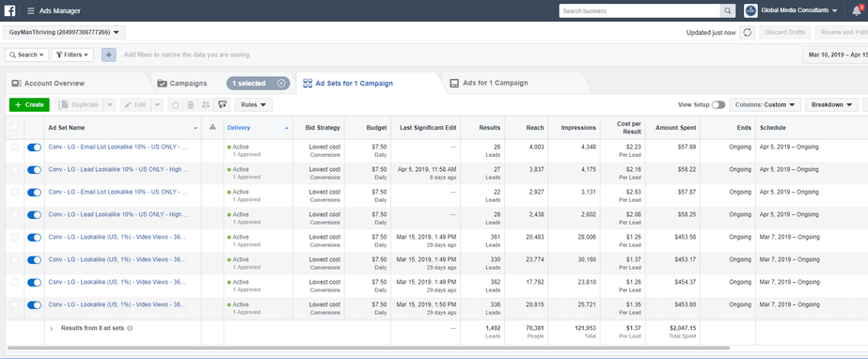The height and width of the screenshot is (359, 868).
Task: Click the horizontal scrollbar below the table
Action: (x=368, y=349)
